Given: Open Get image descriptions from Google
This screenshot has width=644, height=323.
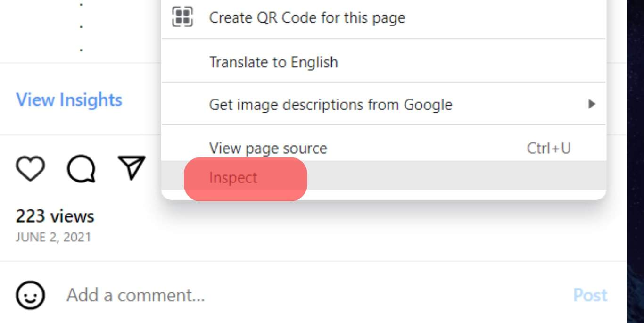Looking at the screenshot, I should click(x=330, y=104).
